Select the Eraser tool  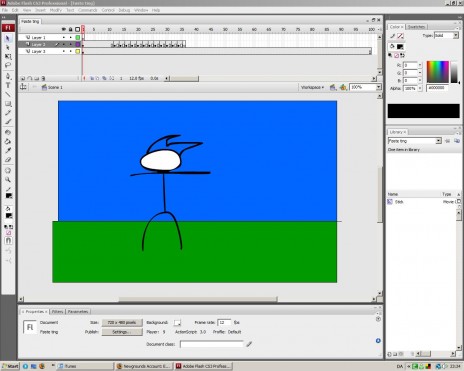coord(8,160)
